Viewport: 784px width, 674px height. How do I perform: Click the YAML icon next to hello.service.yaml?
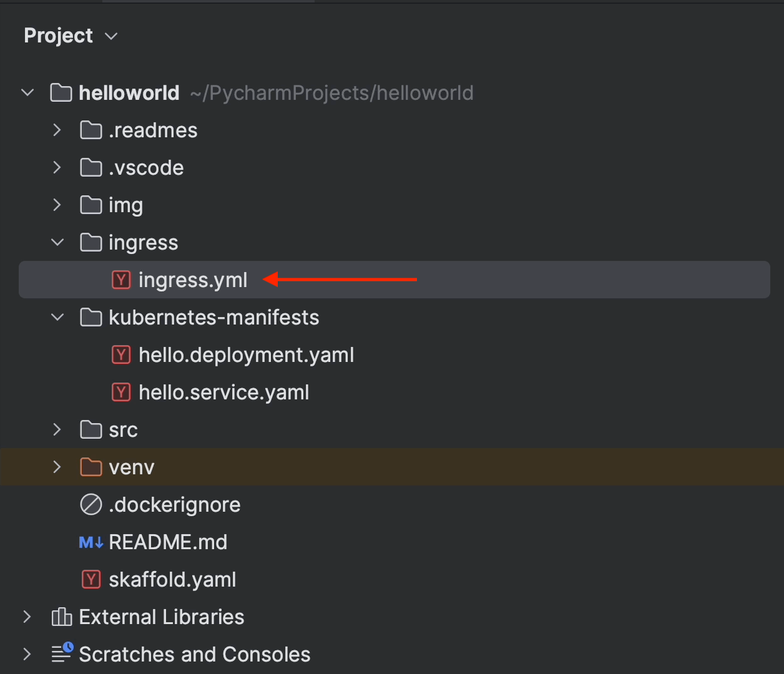[x=121, y=392]
